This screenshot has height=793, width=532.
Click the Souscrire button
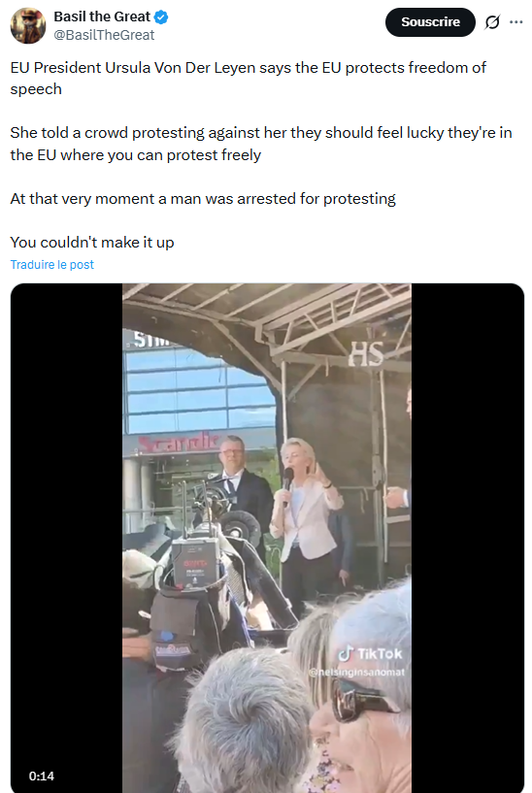point(430,22)
